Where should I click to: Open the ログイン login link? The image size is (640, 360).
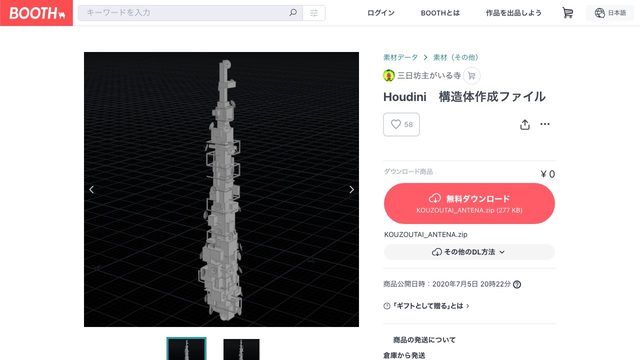(x=380, y=13)
